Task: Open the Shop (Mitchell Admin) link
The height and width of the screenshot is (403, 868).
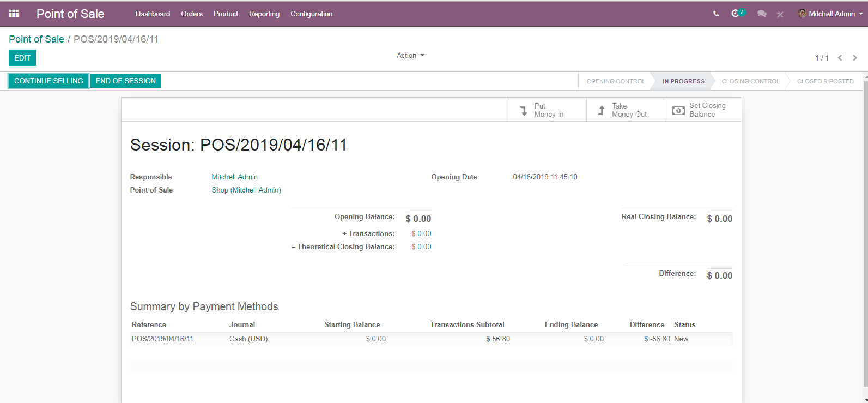Action: (246, 190)
